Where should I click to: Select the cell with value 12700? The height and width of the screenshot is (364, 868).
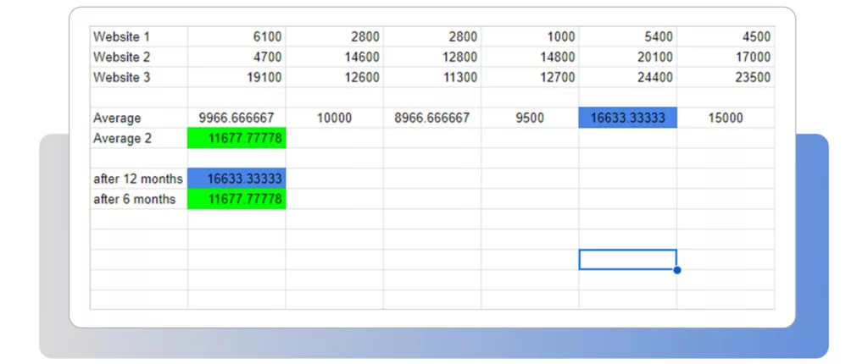pos(530,77)
